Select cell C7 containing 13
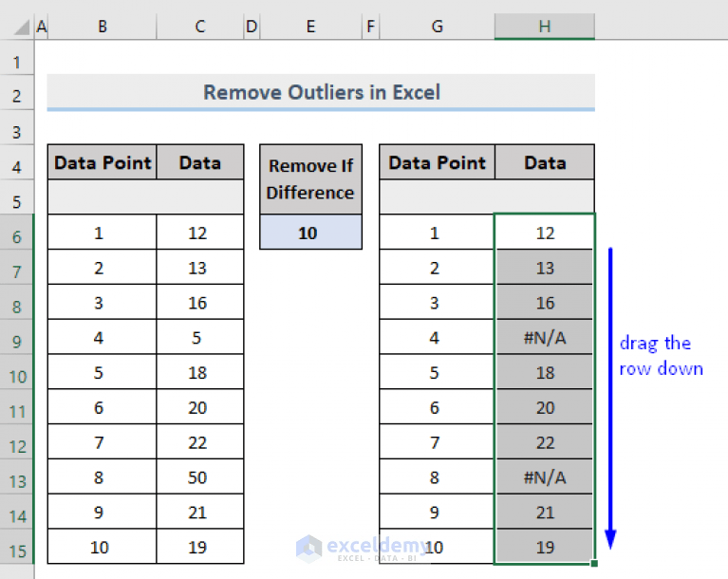Viewport: 728px width, 579px height. 200,268
